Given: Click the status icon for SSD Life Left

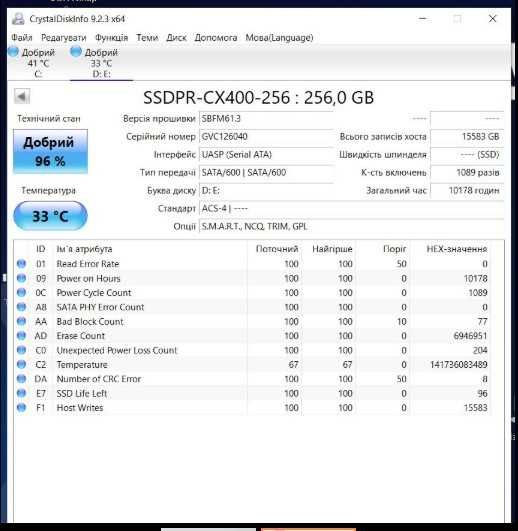Looking at the screenshot, I should pos(21,393).
